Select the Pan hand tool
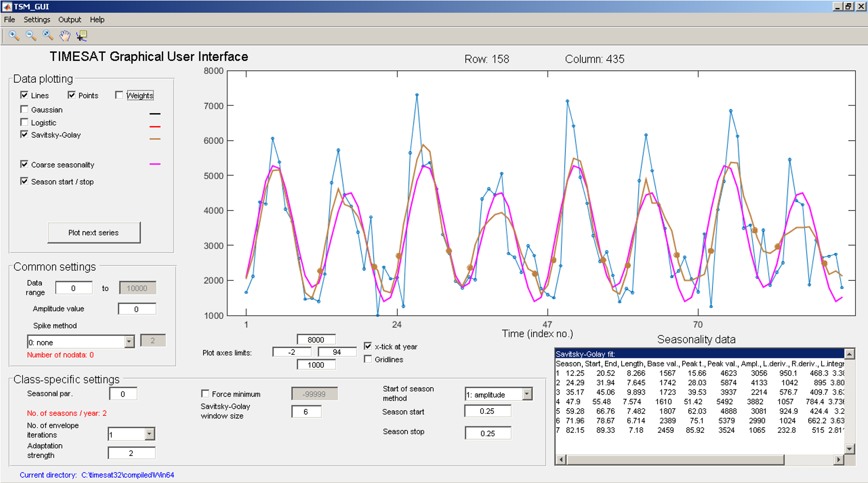868x483 pixels. [65, 36]
